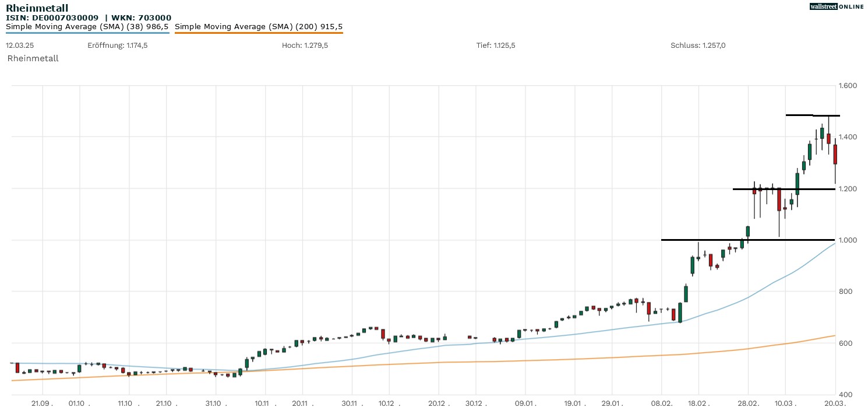
Task: Toggle the SMA (38) legend entry
Action: [x=87, y=26]
